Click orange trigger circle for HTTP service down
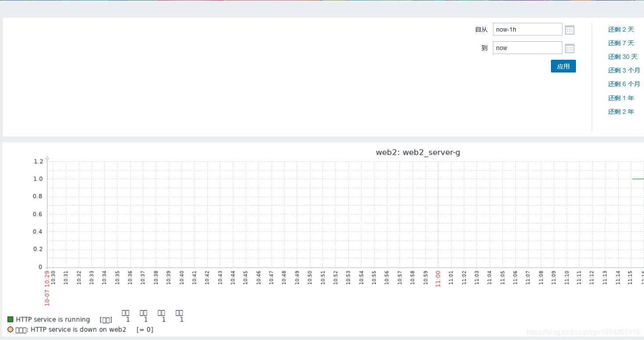 11,329
